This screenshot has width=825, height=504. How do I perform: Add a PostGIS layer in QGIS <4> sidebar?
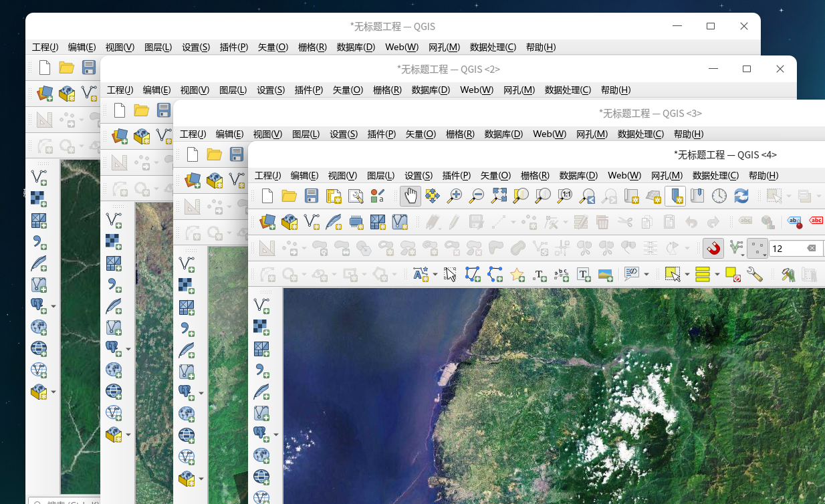coord(260,434)
